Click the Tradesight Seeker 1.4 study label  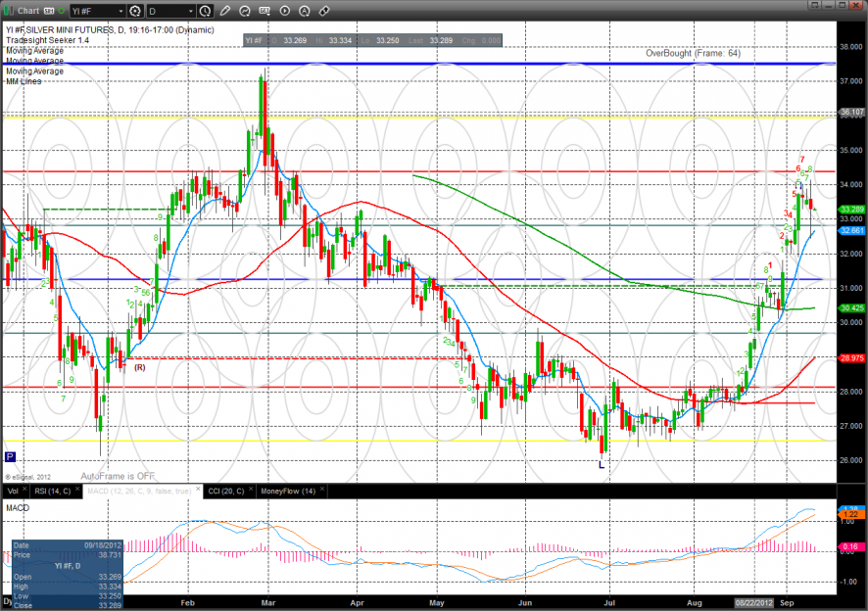[48, 40]
